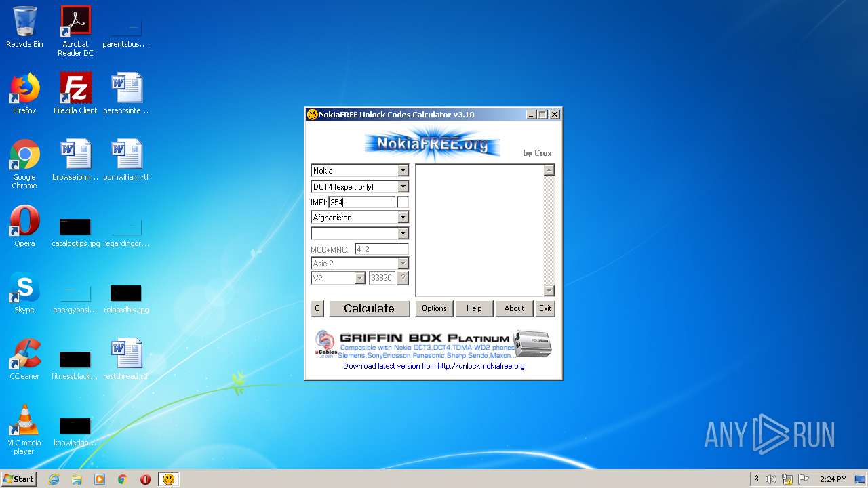
Task: Select the catalogtips.jpg file icon
Action: pyautogui.click(x=75, y=230)
